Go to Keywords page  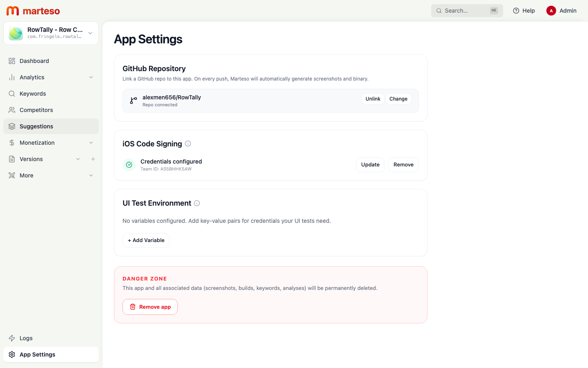[51, 94]
